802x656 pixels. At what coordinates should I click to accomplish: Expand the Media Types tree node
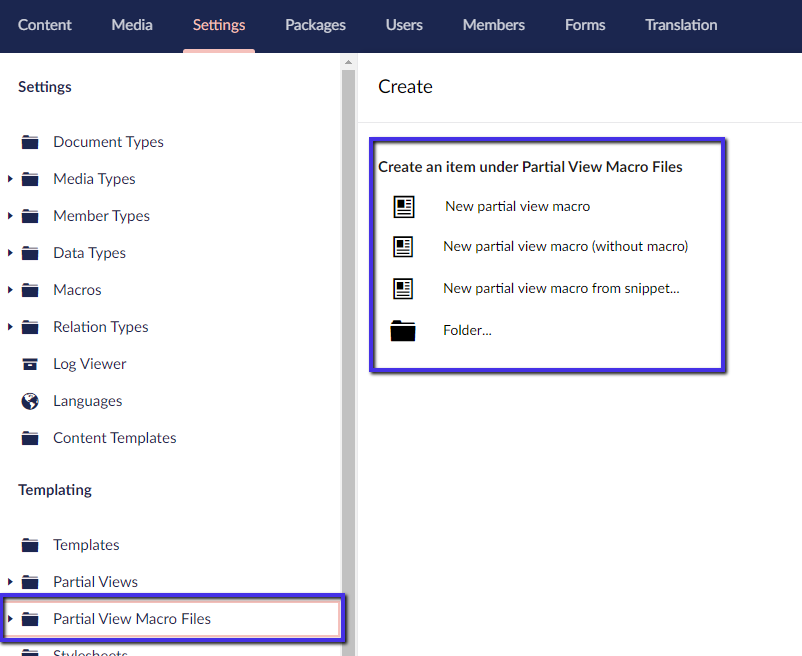(10, 179)
